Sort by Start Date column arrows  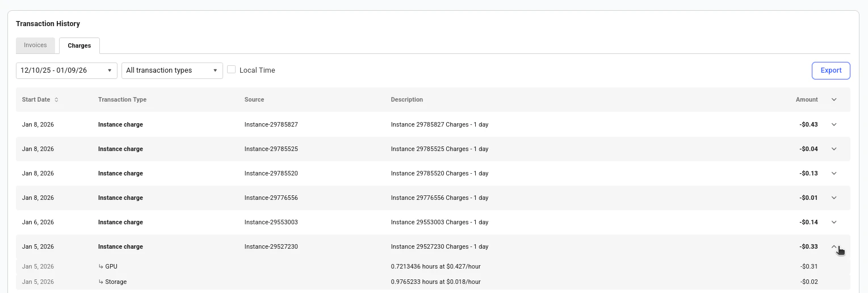pos(56,100)
